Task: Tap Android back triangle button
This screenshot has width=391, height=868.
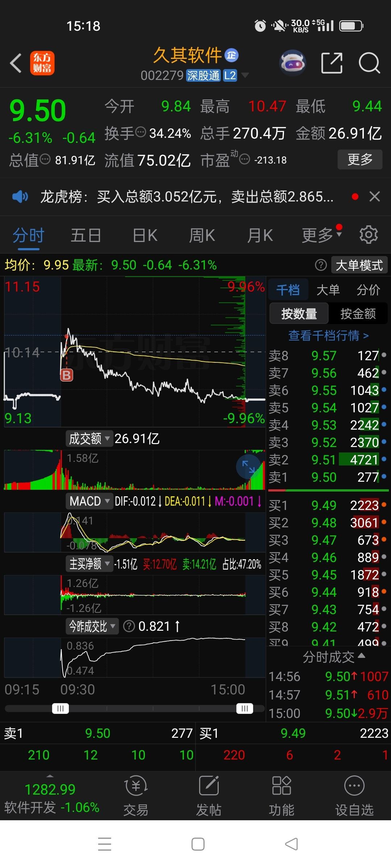Action: (x=291, y=844)
